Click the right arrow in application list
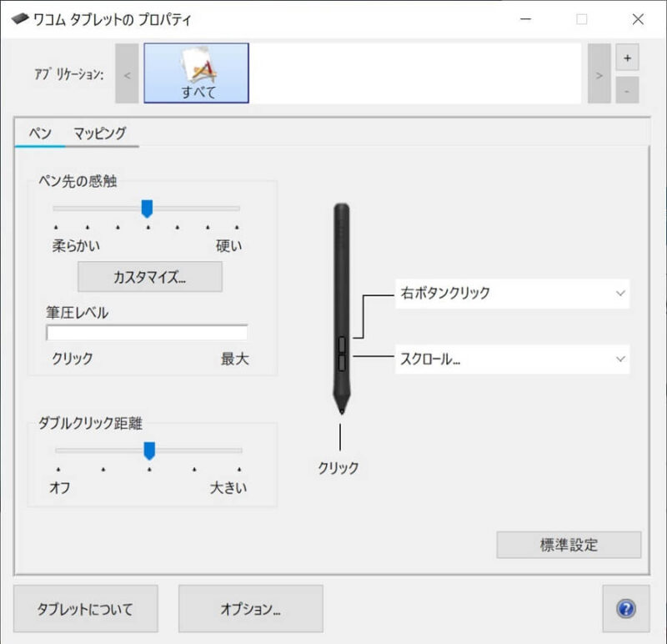Image resolution: width=667 pixels, height=644 pixels. (x=599, y=73)
